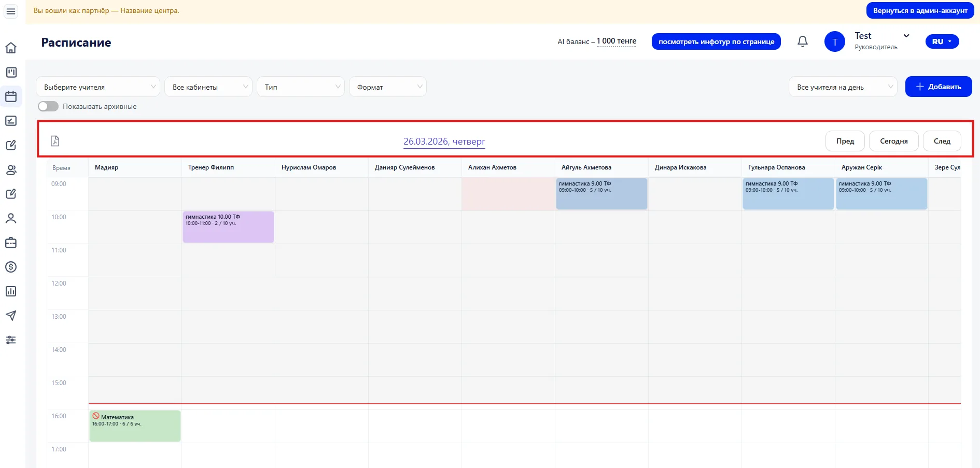Open the hamburger menu in the sidebar

[11, 11]
